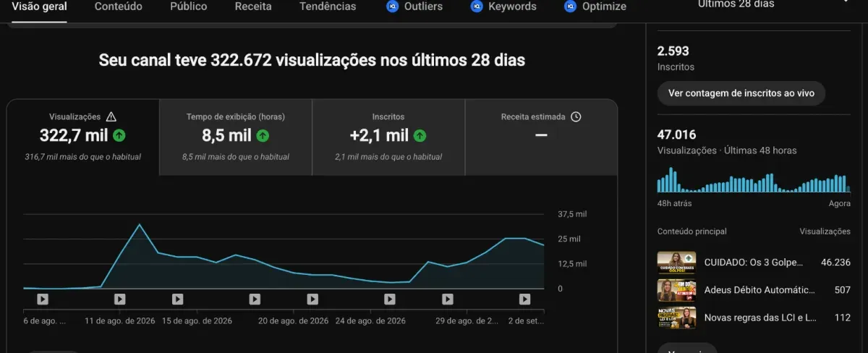Open thumbnail of Adeus Débito Automático video
868x353 pixels.
coord(676,290)
